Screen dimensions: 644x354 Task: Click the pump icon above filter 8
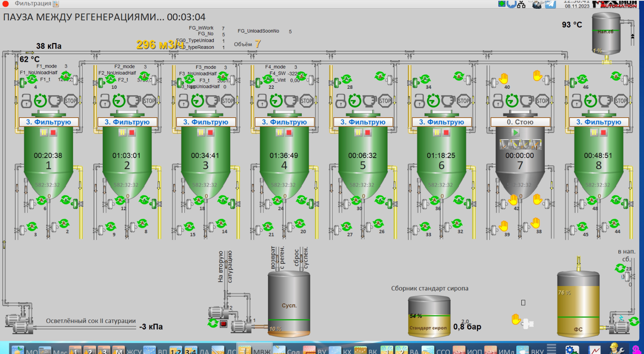(605, 101)
